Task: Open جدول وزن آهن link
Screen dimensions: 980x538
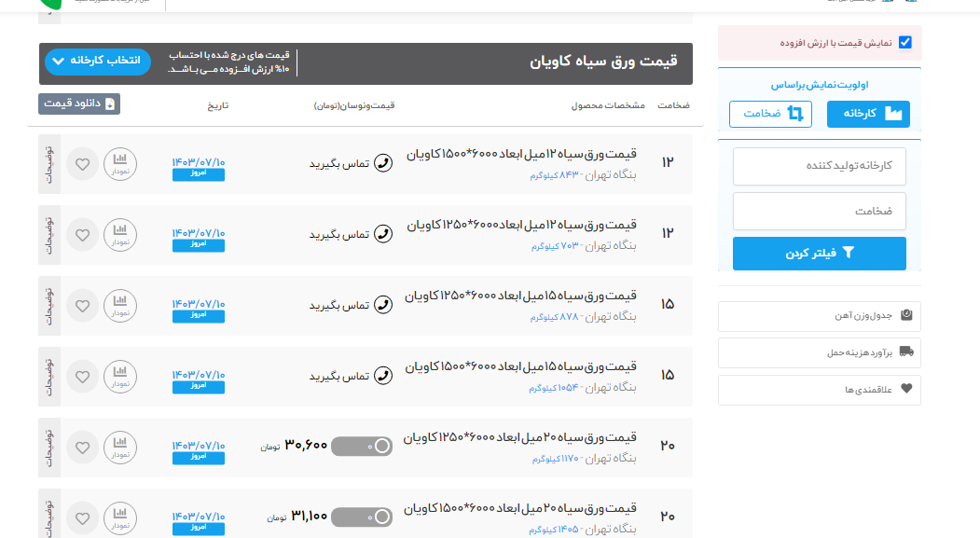Action: (x=819, y=316)
